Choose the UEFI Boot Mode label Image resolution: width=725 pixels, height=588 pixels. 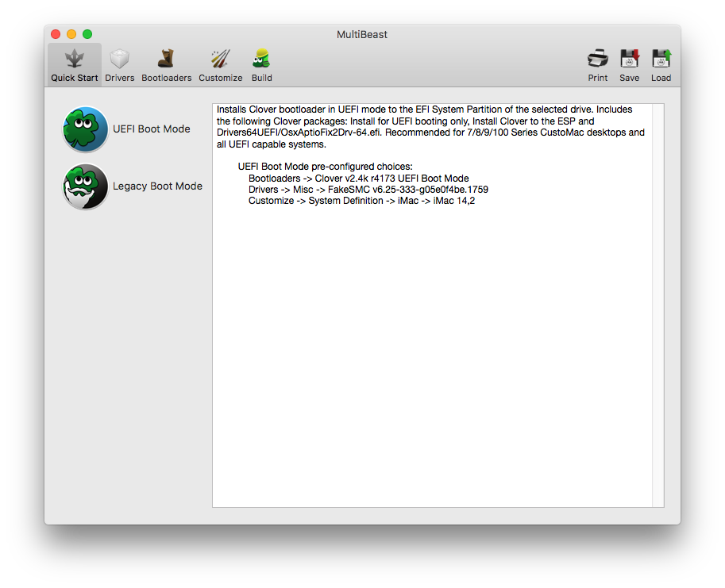pyautogui.click(x=152, y=129)
